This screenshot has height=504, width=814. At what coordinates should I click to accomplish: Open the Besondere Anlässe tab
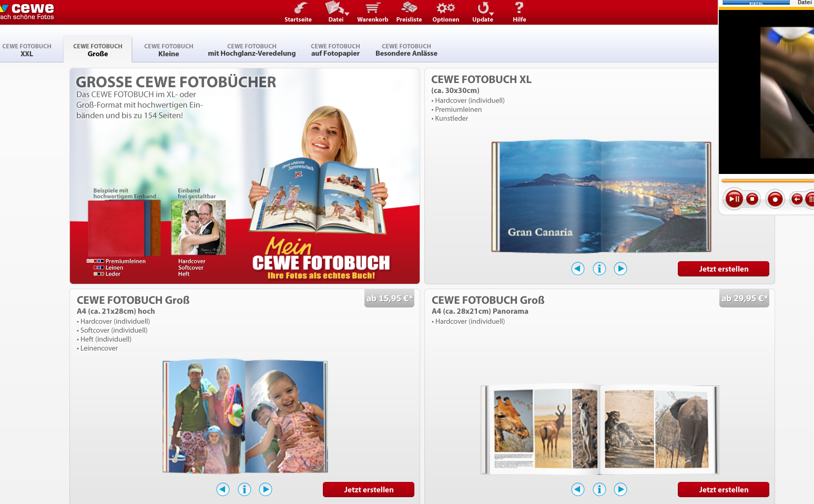(x=406, y=50)
